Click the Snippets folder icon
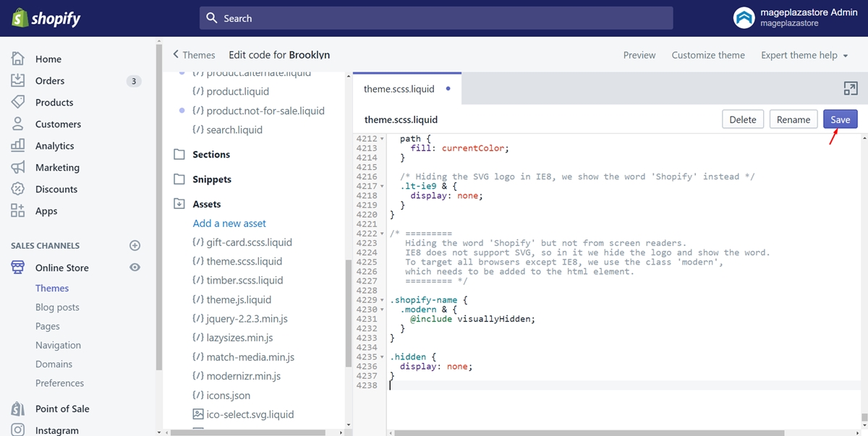Viewport: 868px width, 436px height. click(179, 179)
